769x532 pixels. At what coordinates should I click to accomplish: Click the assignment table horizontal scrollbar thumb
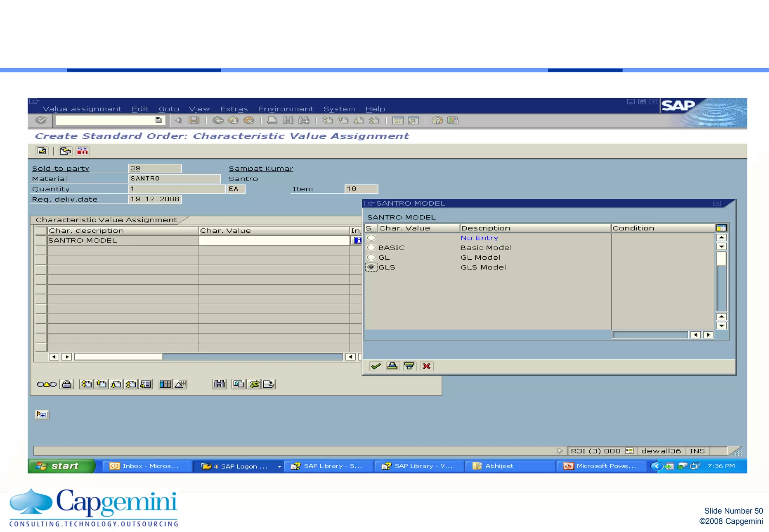[118, 357]
